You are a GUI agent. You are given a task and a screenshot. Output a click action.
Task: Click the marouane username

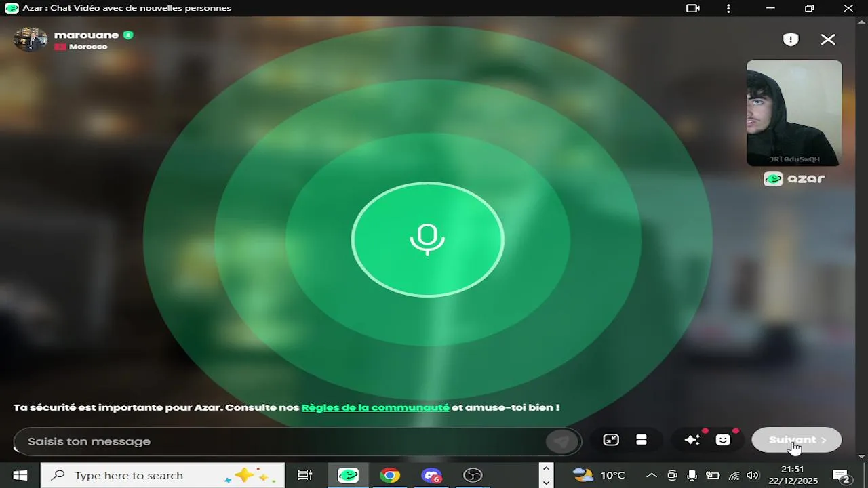tap(86, 35)
